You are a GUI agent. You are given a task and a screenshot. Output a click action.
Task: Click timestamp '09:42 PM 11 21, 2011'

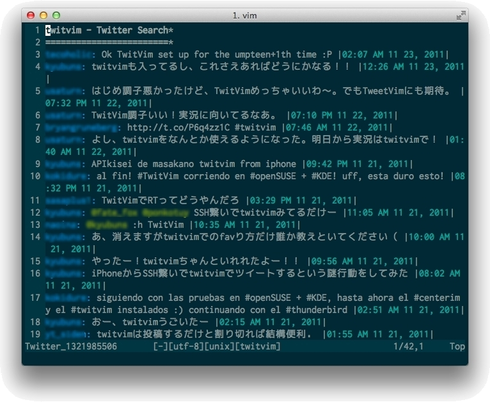coord(357,164)
